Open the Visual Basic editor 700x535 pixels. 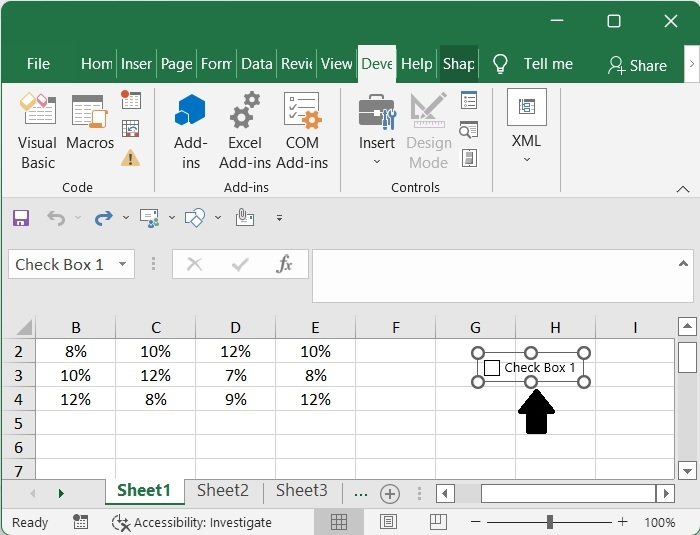(x=38, y=131)
